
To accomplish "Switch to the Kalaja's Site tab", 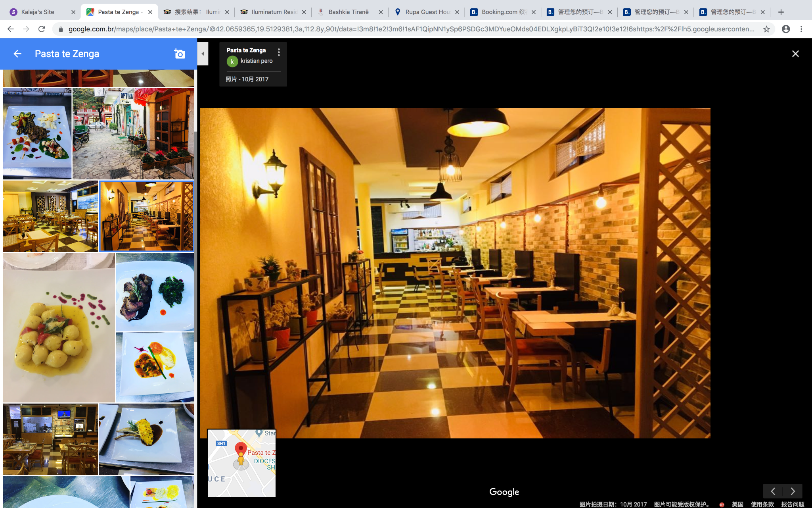I will pyautogui.click(x=38, y=12).
